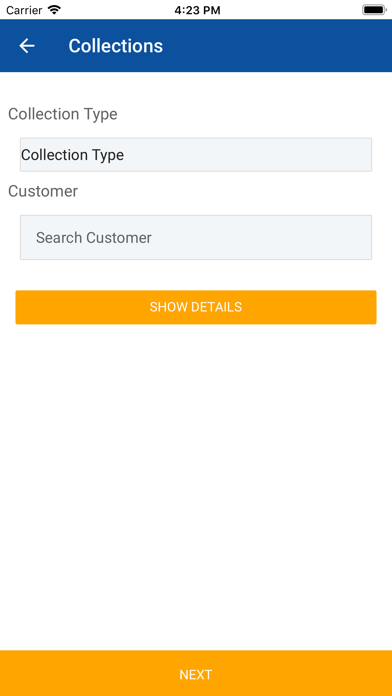Click the 4:23 PM clock
The width and height of the screenshot is (392, 696).
197,10
